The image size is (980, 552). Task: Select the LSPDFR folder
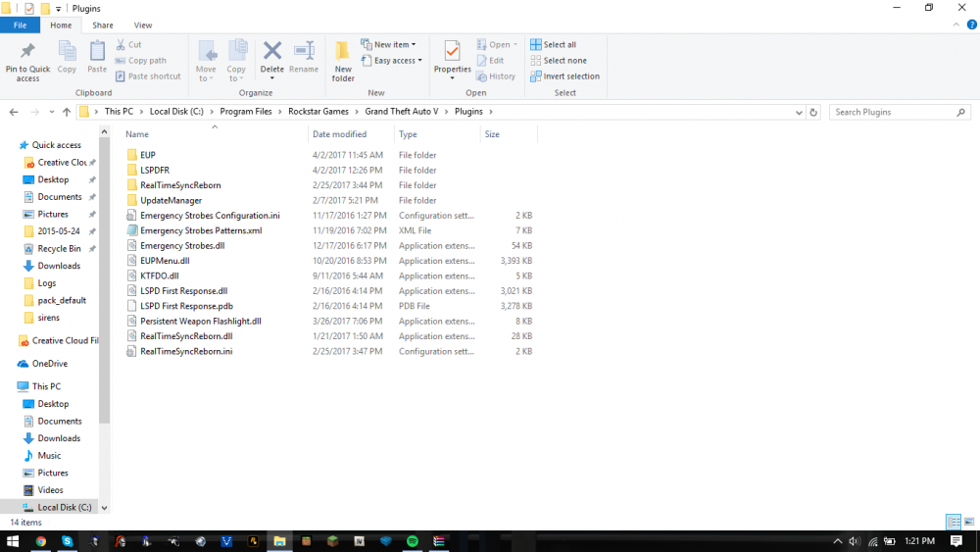155,170
